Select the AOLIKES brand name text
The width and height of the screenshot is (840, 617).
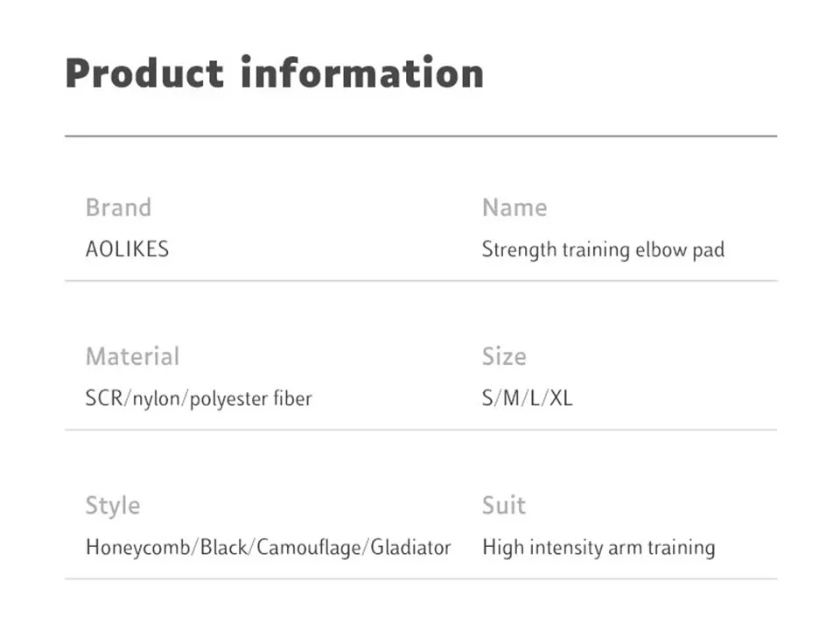pos(127,249)
